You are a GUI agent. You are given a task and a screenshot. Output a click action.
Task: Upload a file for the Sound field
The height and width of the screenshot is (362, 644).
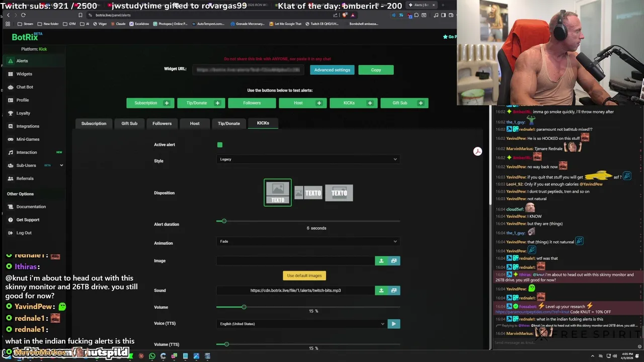point(381,291)
